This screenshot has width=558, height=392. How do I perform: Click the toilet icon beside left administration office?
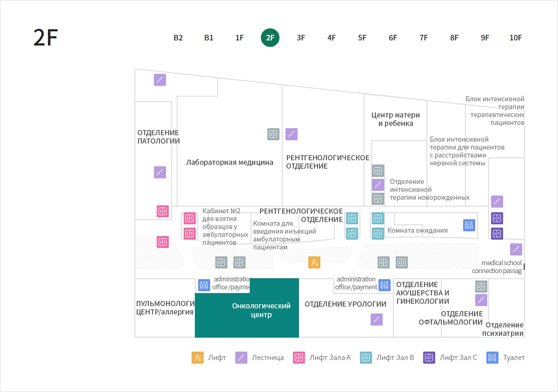point(204,285)
